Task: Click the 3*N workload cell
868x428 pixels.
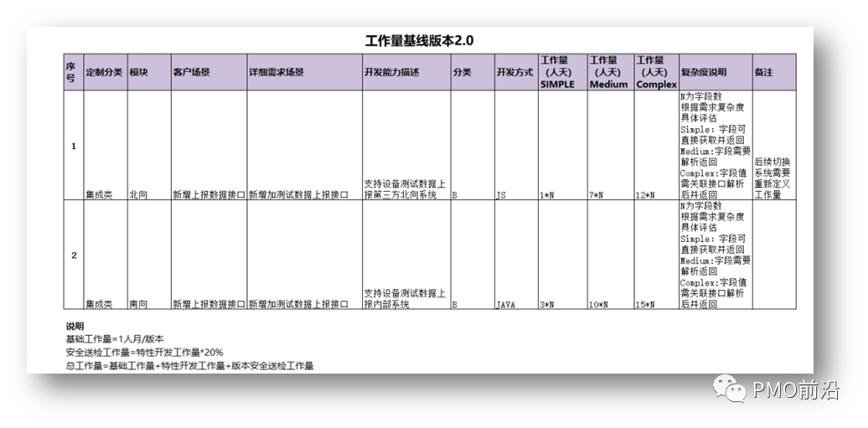Action: click(x=562, y=255)
